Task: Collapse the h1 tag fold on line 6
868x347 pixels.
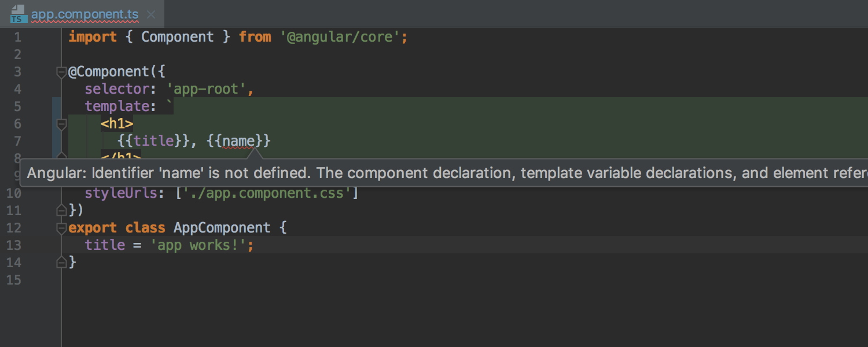Action: point(61,124)
